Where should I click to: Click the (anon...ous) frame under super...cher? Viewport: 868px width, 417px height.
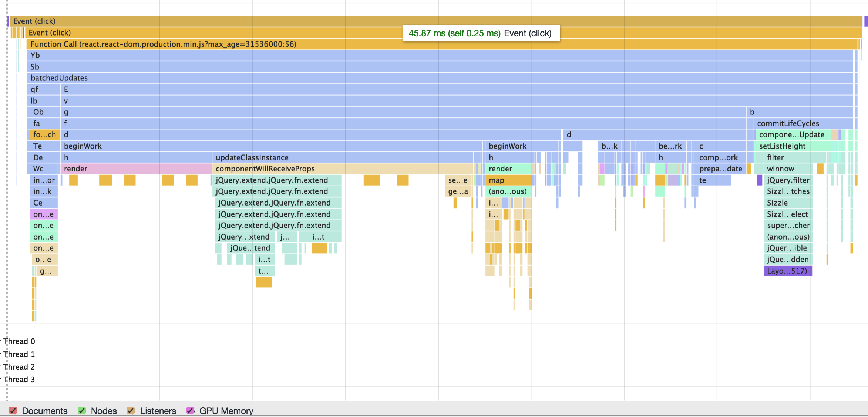[788, 237]
